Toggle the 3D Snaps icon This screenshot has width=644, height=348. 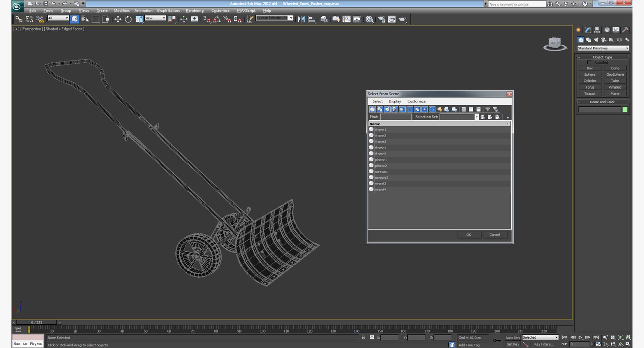[207, 19]
